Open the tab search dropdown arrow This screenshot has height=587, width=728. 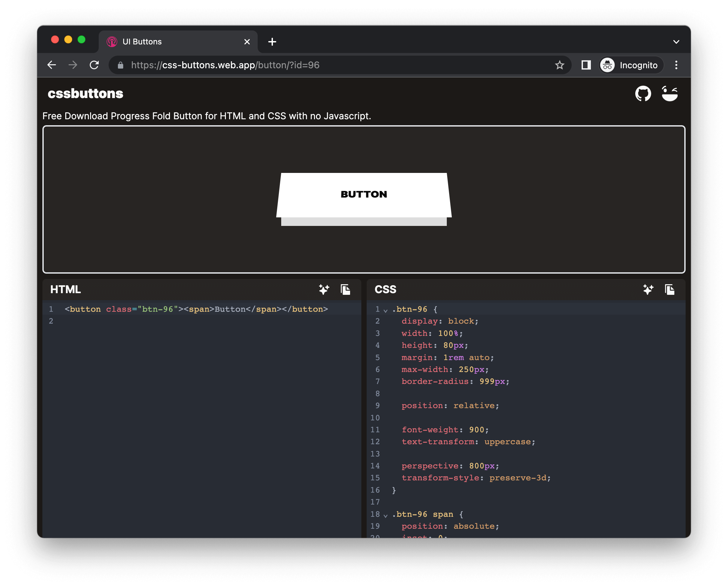pos(676,42)
